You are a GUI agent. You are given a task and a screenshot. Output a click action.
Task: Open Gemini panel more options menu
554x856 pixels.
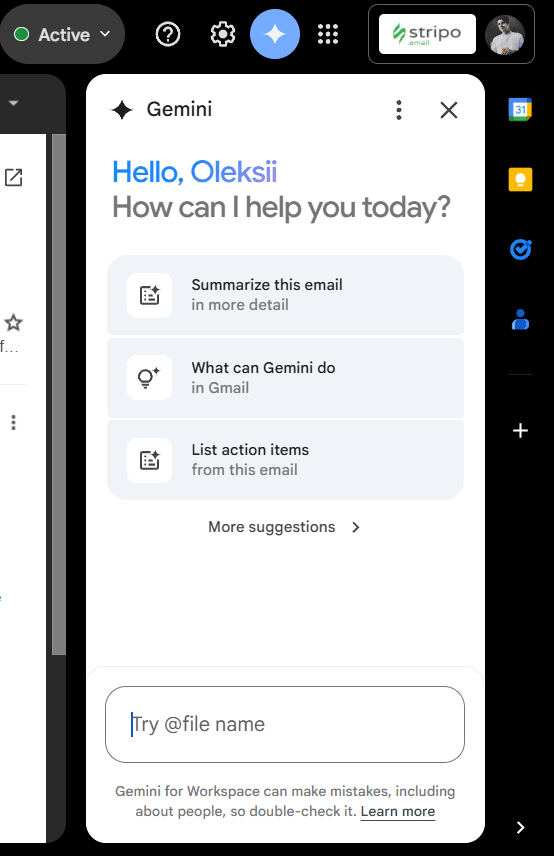coord(399,110)
